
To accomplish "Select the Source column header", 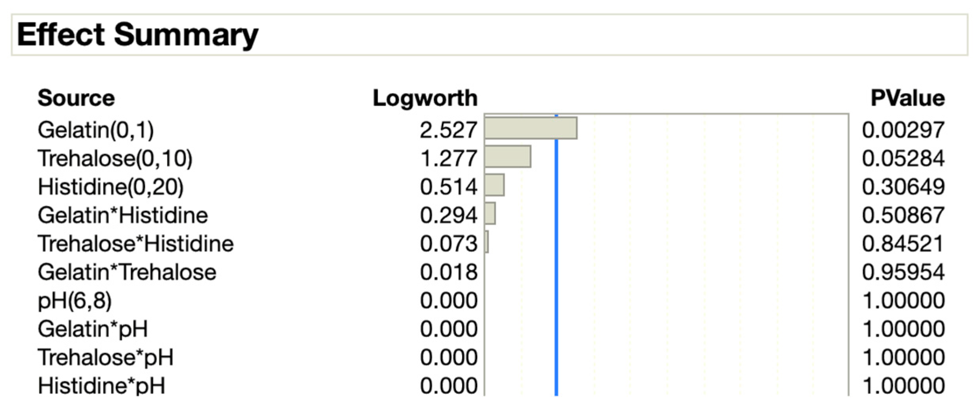I will (76, 98).
